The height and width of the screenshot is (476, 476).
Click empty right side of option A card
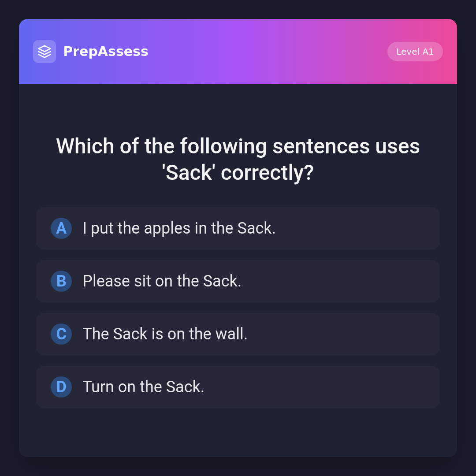375,228
